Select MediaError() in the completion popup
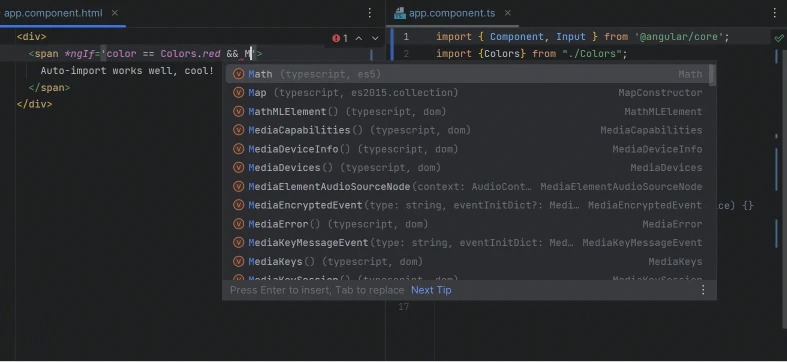Image resolution: width=787 pixels, height=362 pixels. (x=468, y=224)
